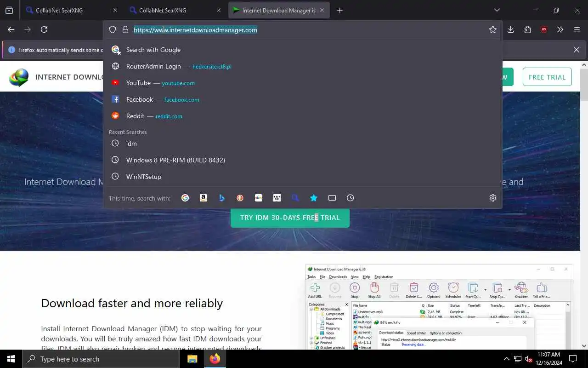Image resolution: width=588 pixels, height=368 pixels.
Task: Switch to the second CollabNet SearXNG tab
Action: tap(176, 10)
